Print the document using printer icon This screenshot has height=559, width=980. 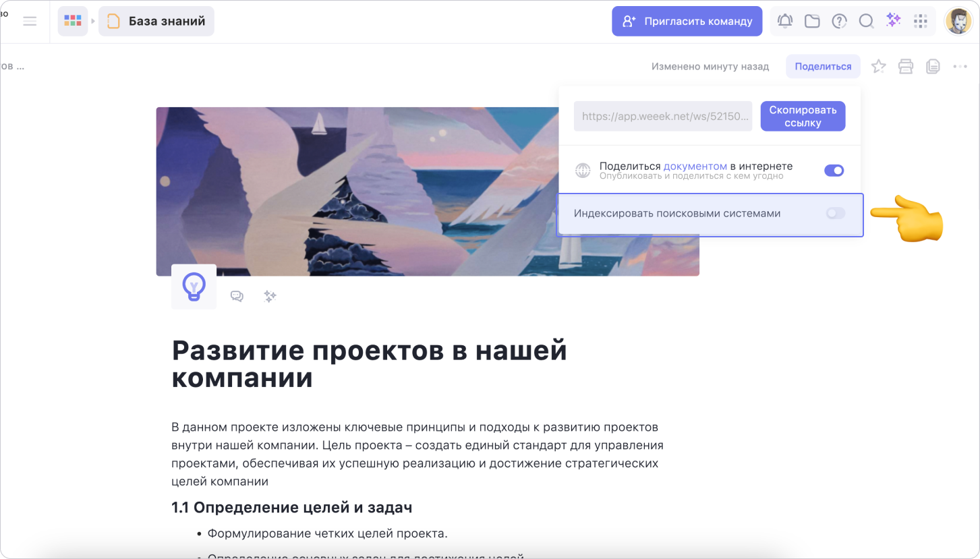click(x=906, y=66)
